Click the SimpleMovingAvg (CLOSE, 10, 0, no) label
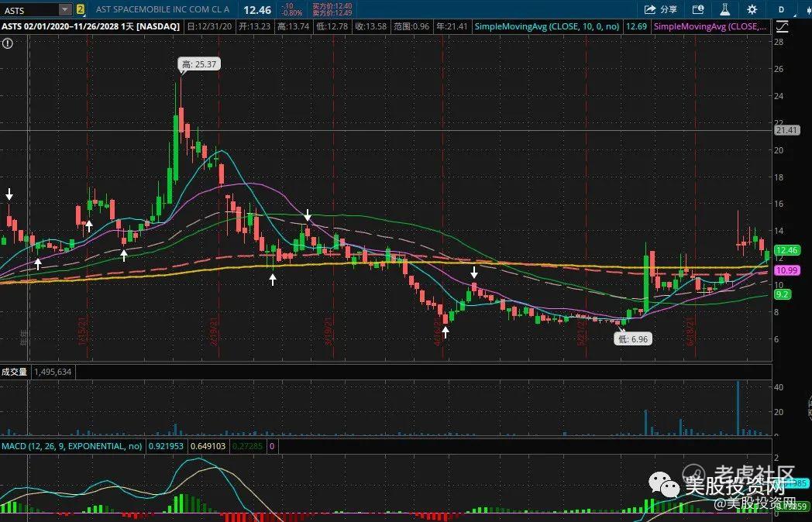The width and height of the screenshot is (812, 522). coord(547,26)
